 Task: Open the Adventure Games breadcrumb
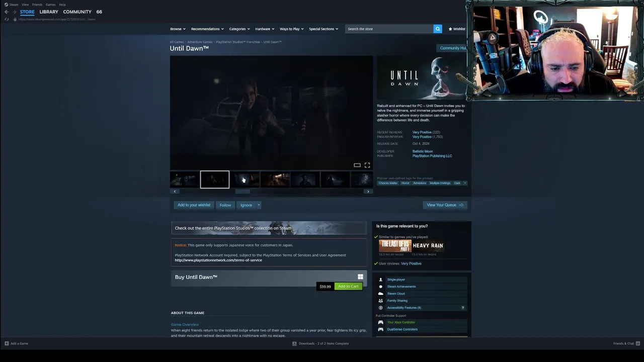tap(200, 42)
